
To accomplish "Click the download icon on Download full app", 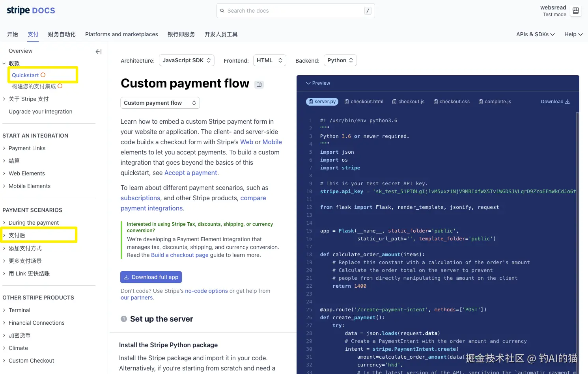I will coord(126,277).
